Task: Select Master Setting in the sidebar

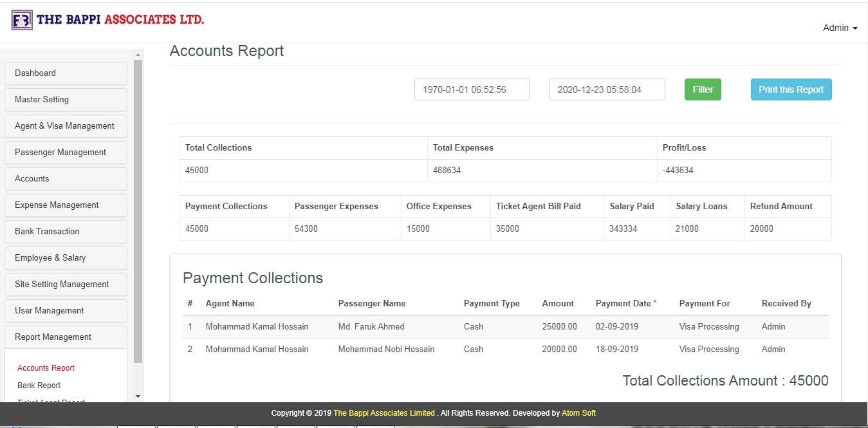Action: pyautogui.click(x=42, y=99)
